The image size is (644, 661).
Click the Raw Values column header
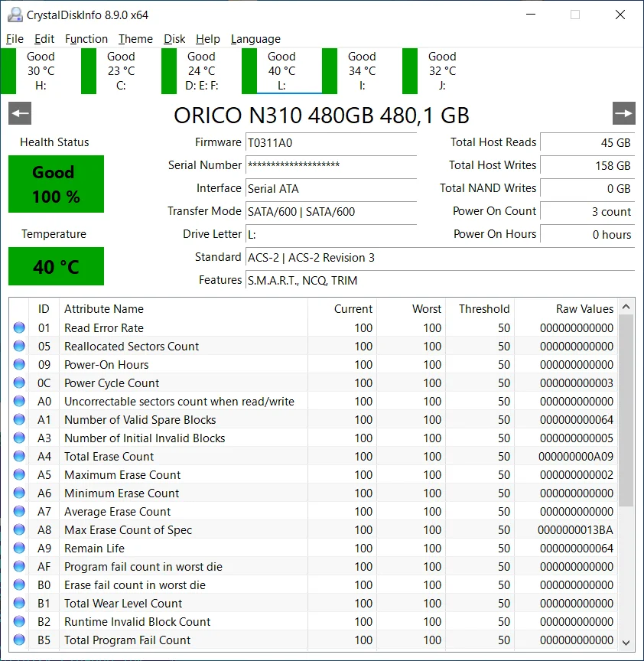pos(566,308)
